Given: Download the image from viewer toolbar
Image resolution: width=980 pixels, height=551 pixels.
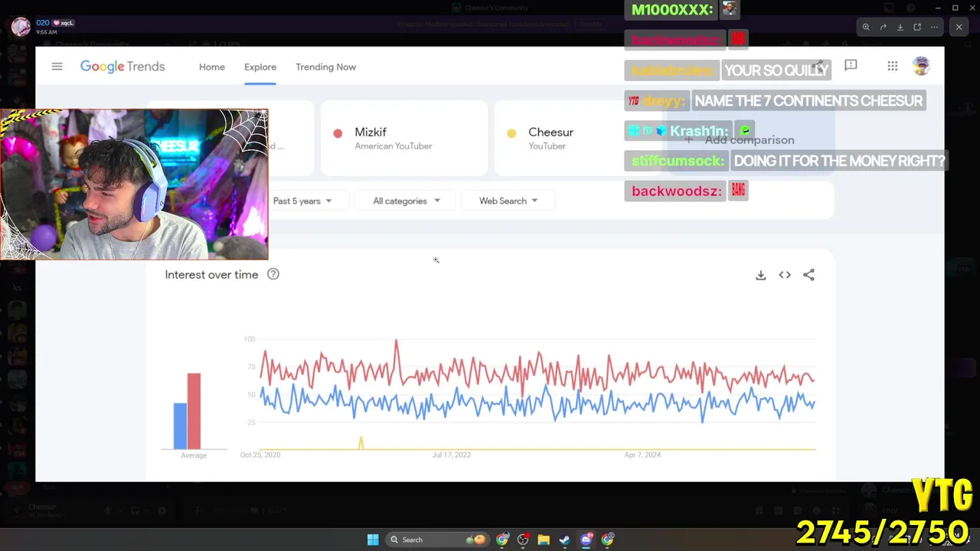Looking at the screenshot, I should pyautogui.click(x=900, y=27).
